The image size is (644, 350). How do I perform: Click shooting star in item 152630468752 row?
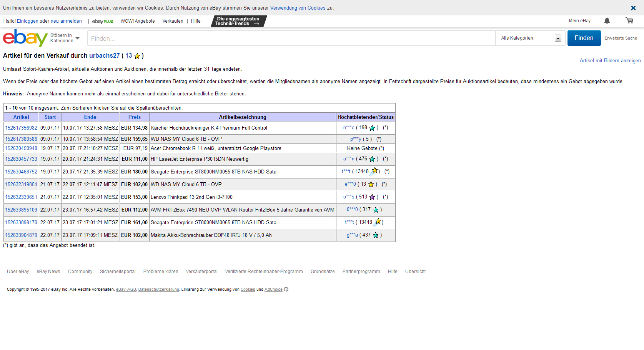[374, 172]
